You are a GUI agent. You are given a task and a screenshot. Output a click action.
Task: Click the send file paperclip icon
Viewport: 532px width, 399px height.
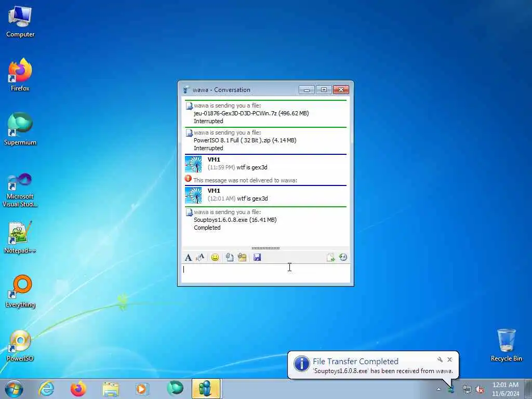(x=229, y=258)
